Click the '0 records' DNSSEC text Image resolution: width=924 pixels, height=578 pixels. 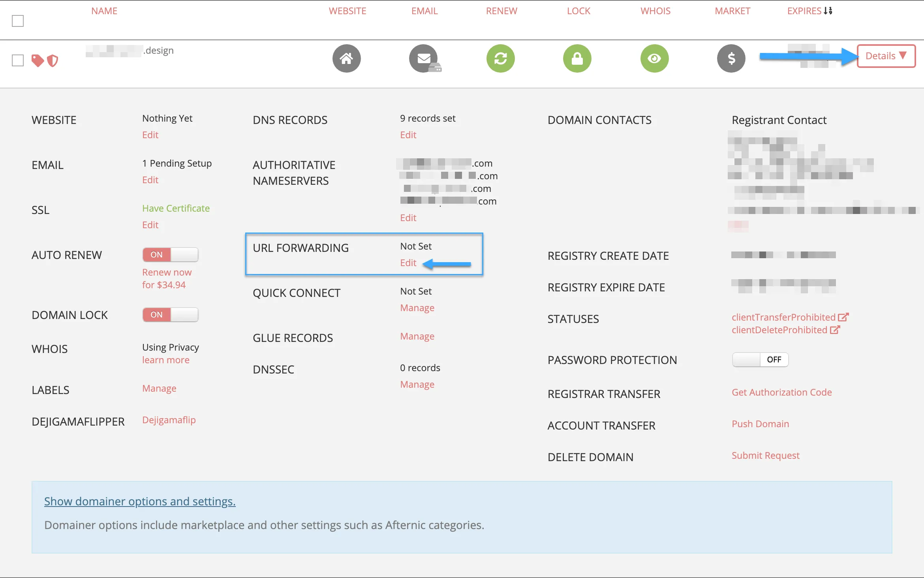420,368
